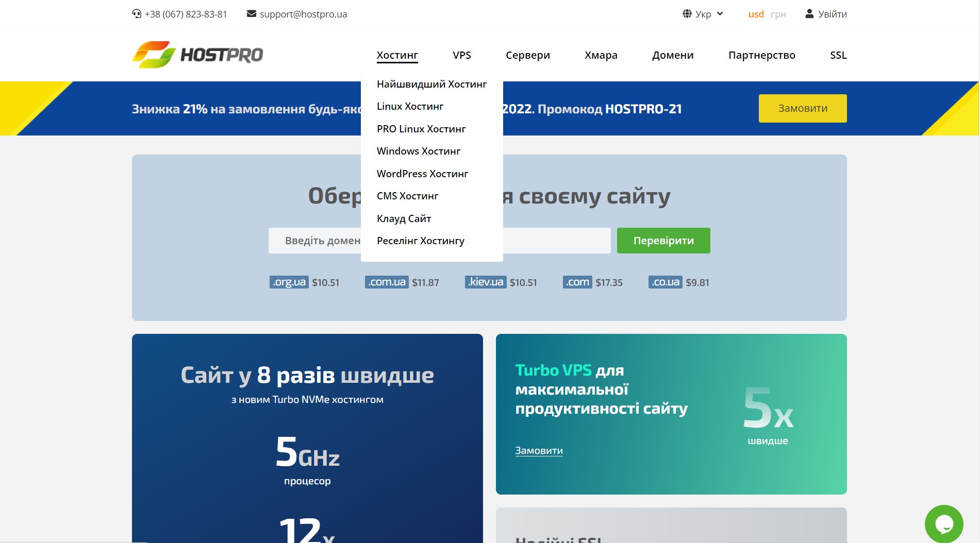Click the headset phone icon
This screenshot has height=543, width=980.
pyautogui.click(x=137, y=14)
